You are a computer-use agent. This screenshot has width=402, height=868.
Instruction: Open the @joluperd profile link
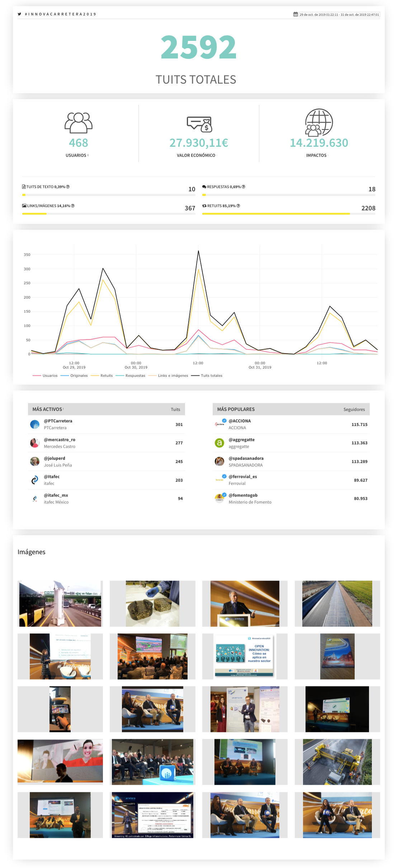click(x=55, y=458)
